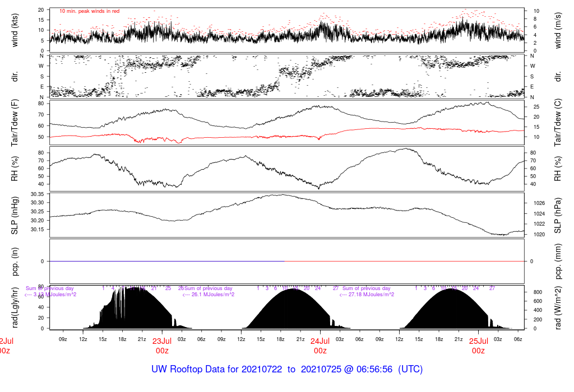Click the 'SLP (inHg)' axis label
Screen dimensions: 574x392
[x=16, y=215]
